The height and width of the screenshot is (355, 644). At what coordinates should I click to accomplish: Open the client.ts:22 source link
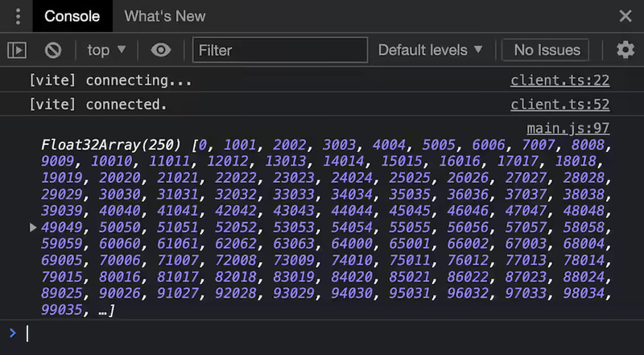pyautogui.click(x=559, y=80)
